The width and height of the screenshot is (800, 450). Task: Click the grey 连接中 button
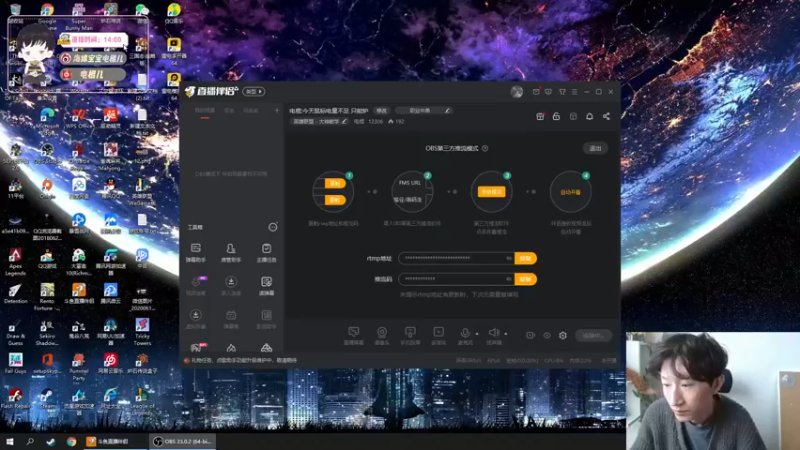pyautogui.click(x=593, y=336)
